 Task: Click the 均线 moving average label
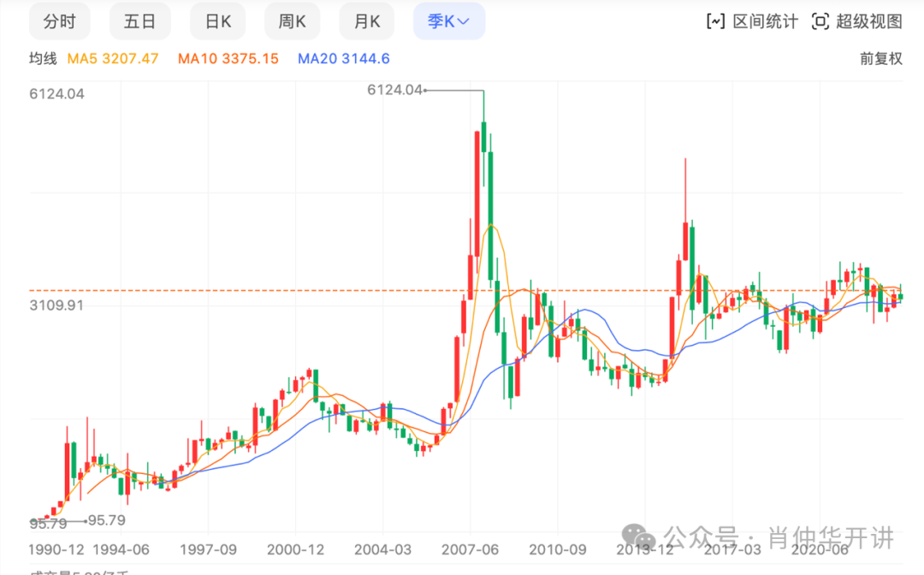43,59
